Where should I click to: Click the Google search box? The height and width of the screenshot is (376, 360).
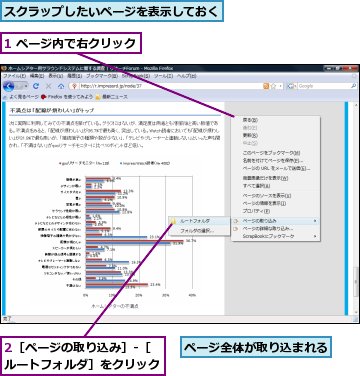(x=323, y=86)
